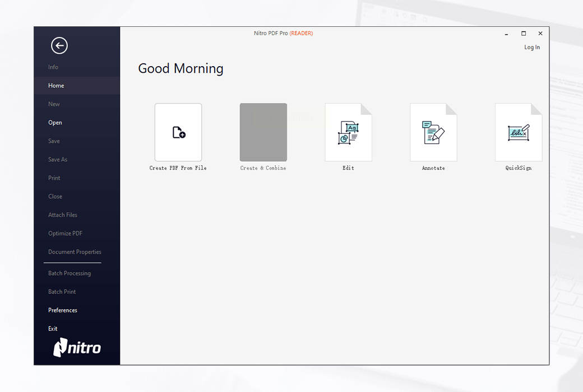This screenshot has height=392, width=583.
Task: Click the Good Morning heading
Action: pos(181,69)
